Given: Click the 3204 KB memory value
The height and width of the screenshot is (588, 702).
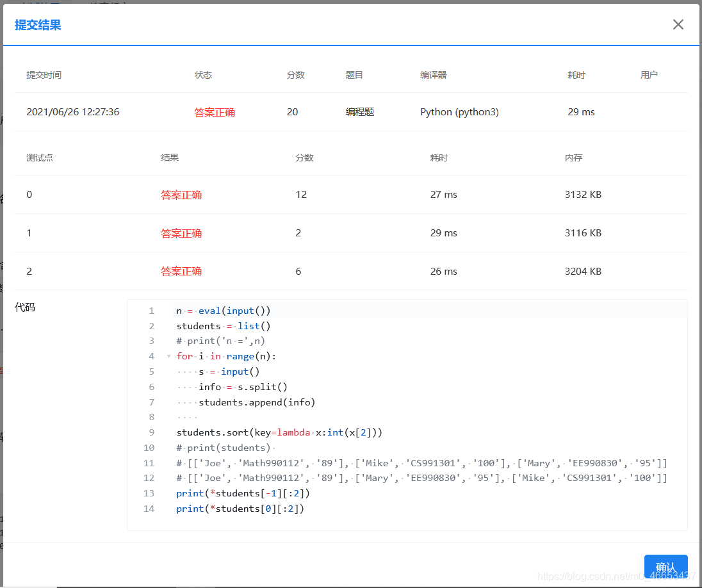Looking at the screenshot, I should (583, 272).
